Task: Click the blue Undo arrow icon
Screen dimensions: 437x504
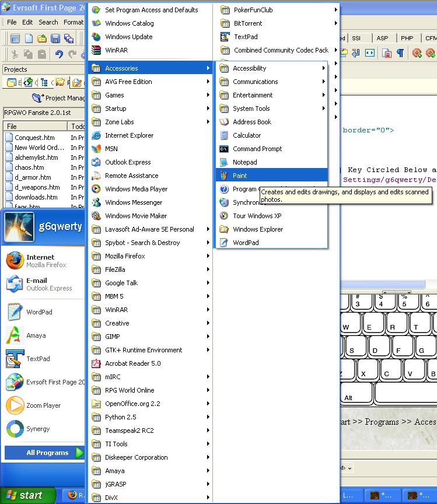Action: coord(58,54)
